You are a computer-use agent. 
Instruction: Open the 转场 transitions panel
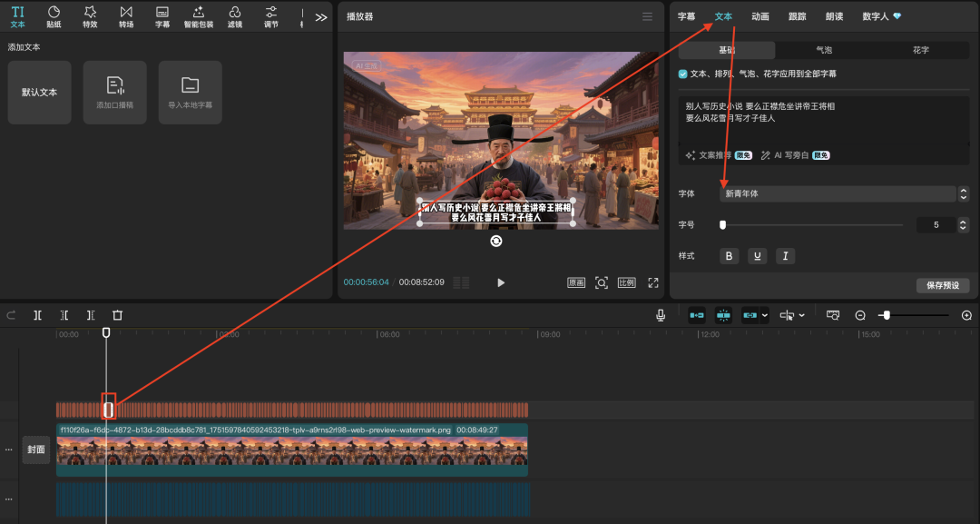click(x=126, y=16)
